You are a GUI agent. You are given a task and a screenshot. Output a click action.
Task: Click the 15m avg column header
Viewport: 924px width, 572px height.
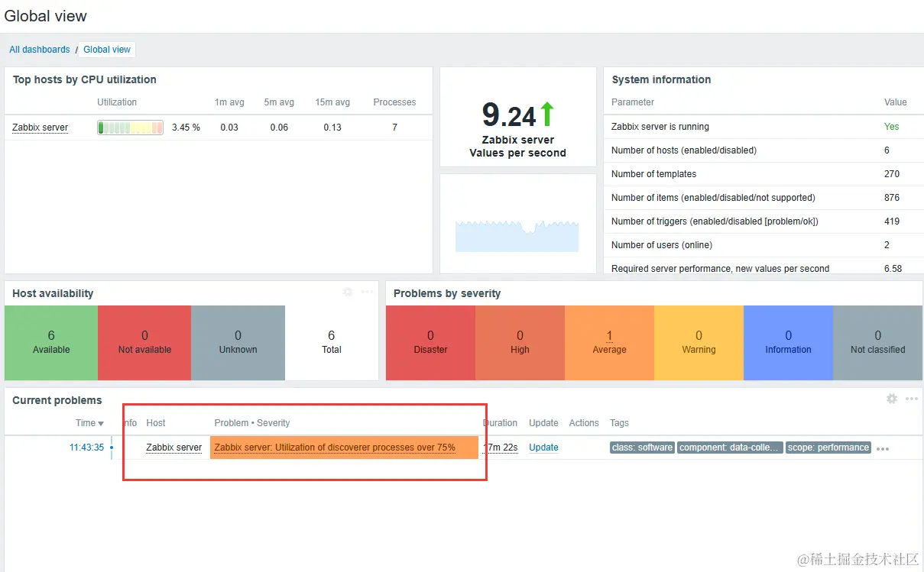point(332,102)
